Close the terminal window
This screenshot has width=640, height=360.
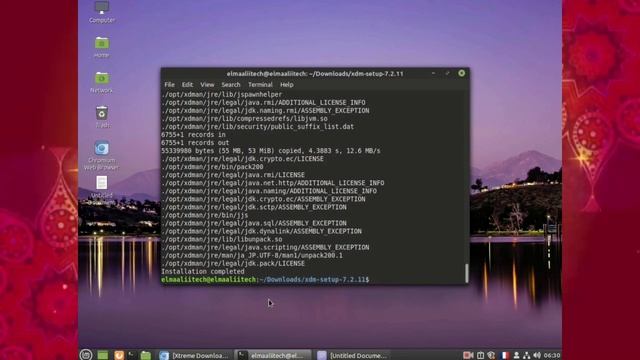coord(461,73)
